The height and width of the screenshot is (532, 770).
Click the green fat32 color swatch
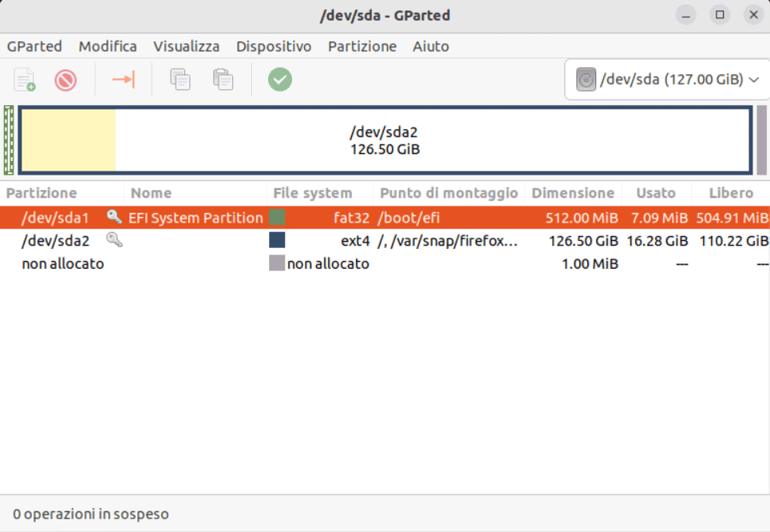[277, 217]
